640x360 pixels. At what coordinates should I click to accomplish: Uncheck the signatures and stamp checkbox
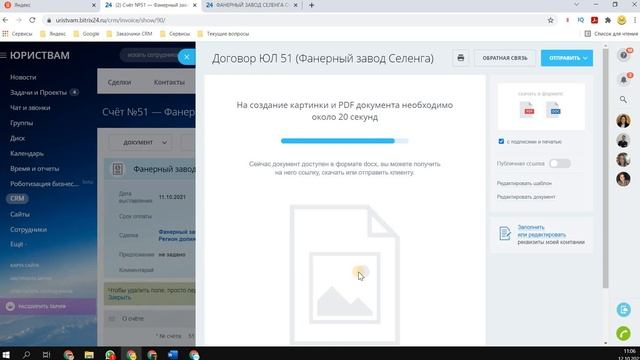pos(501,141)
